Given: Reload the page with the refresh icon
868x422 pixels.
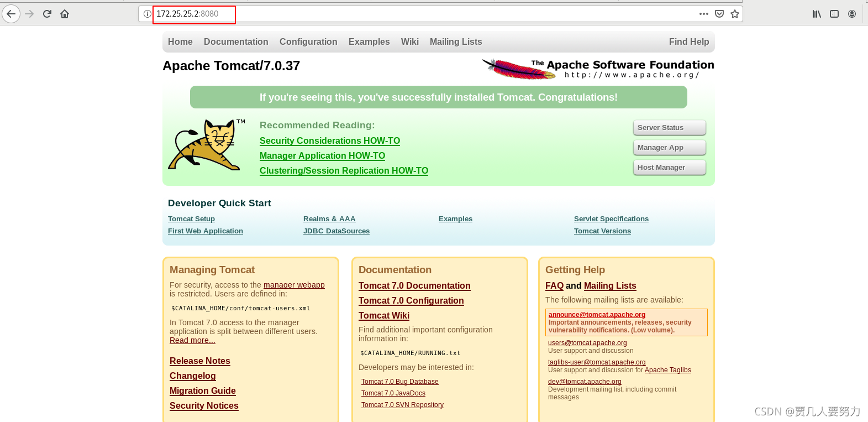Looking at the screenshot, I should pyautogui.click(x=47, y=14).
